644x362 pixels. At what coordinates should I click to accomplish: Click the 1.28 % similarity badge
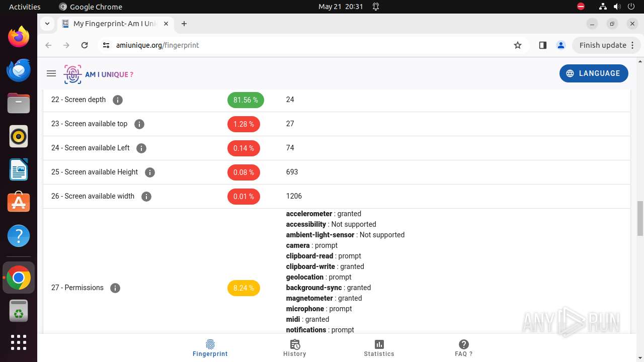244,124
